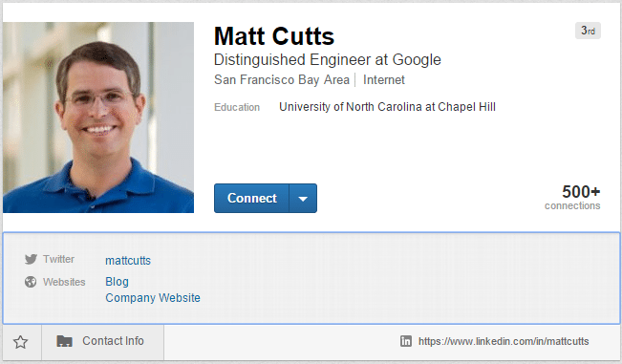The height and width of the screenshot is (364, 622).
Task: Click the Contact Info card icon
Action: (64, 341)
